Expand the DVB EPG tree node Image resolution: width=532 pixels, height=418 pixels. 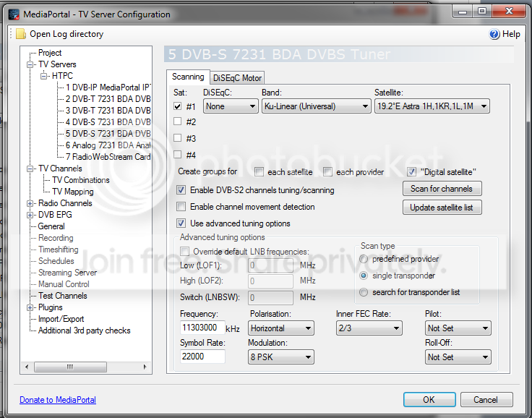30,215
